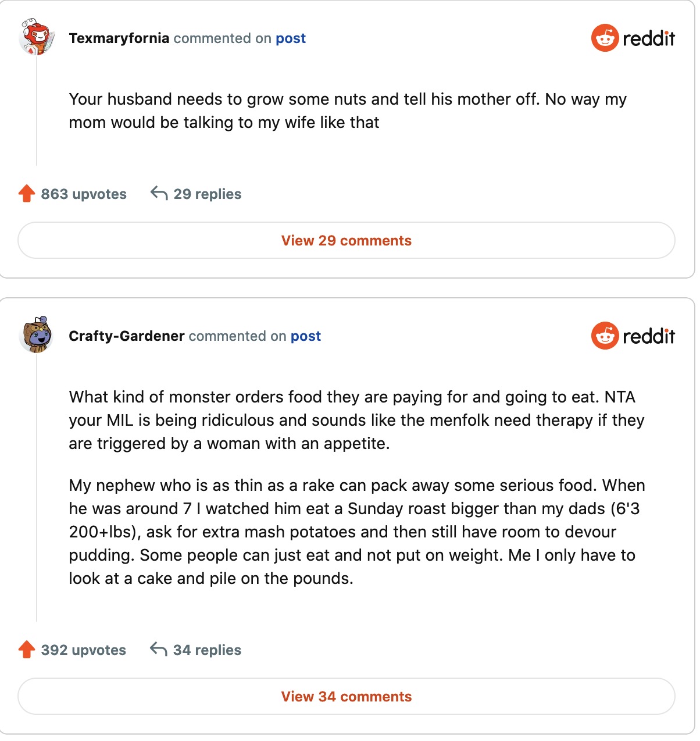Click the Reddit logo on Texmaryfornia's comment
This screenshot has height=741, width=700.
pos(633,38)
